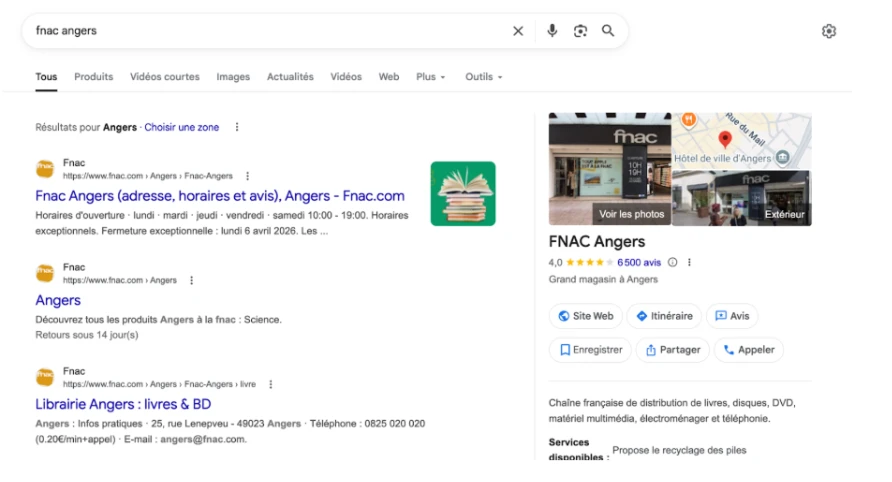Open the Angers result title link
The width and height of the screenshot is (892, 482).
tap(58, 300)
